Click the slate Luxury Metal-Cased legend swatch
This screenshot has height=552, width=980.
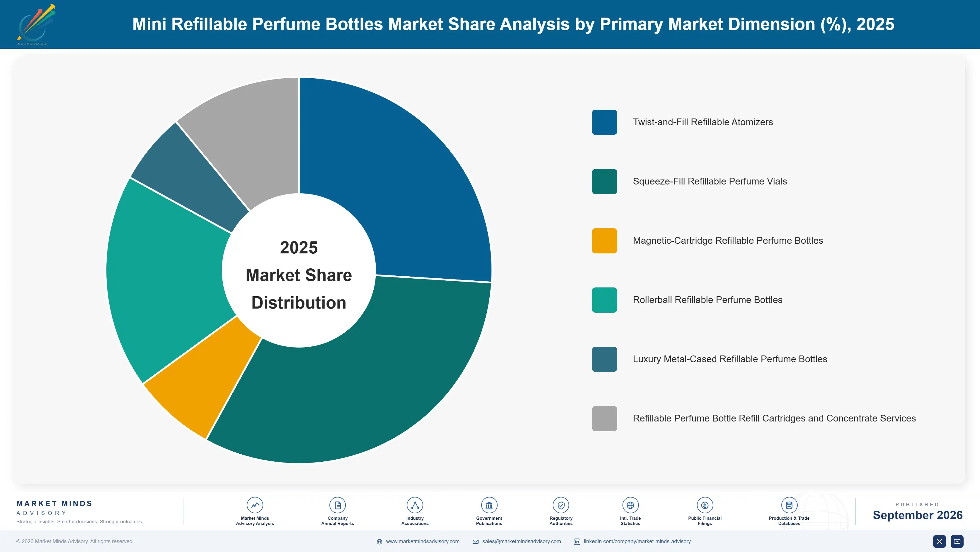tap(604, 359)
